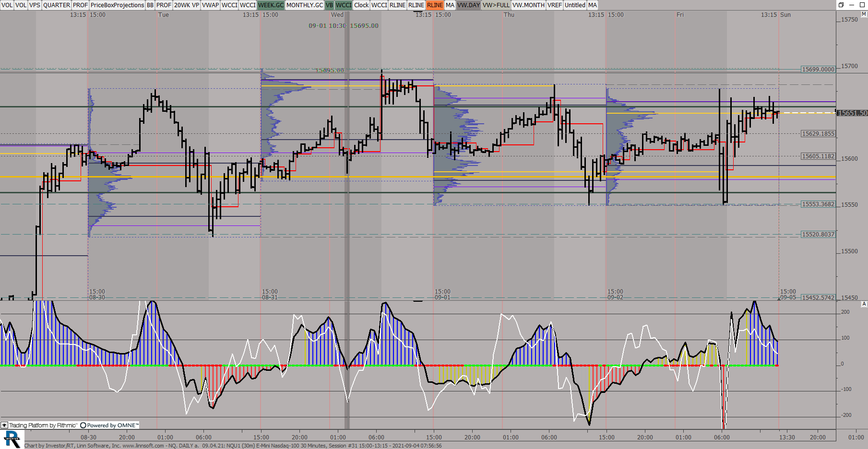Click the small M icon above price axis

coord(864,14)
